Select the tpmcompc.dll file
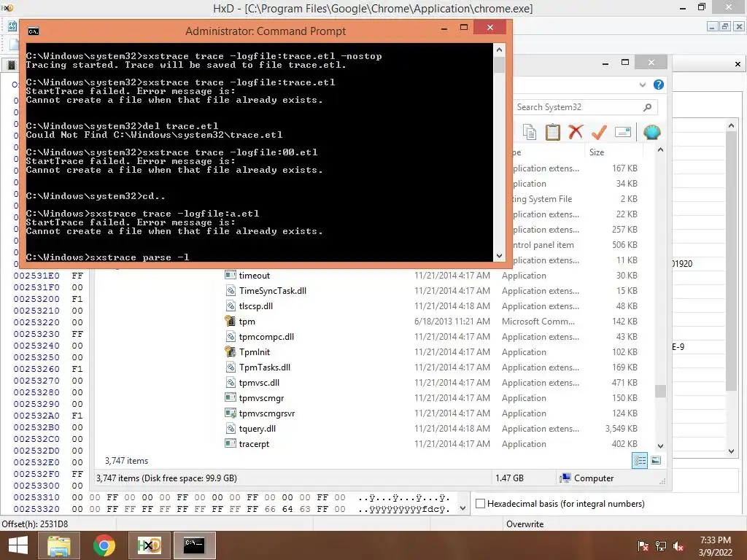Image resolution: width=747 pixels, height=560 pixels. [266, 337]
